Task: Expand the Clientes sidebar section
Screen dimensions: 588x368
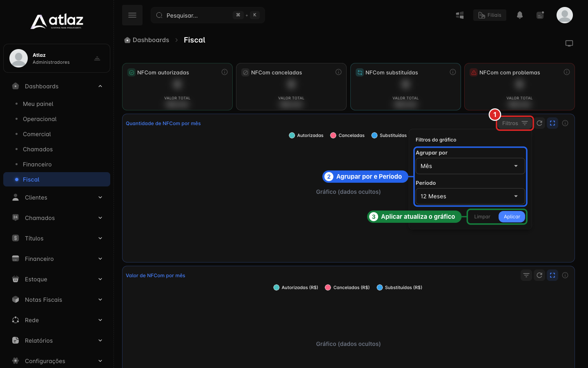Action: (57, 197)
